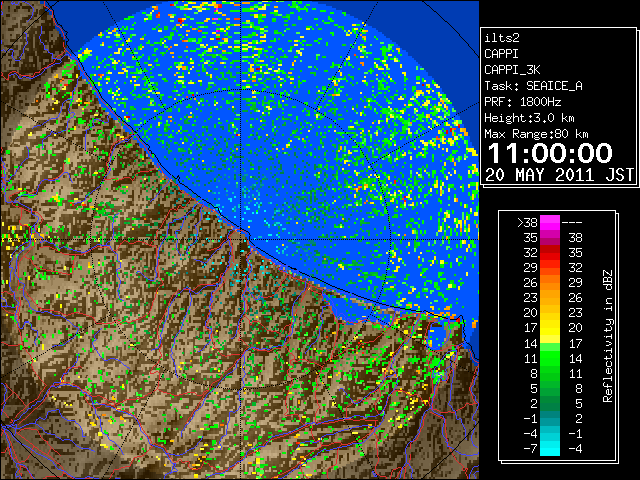This screenshot has width=640, height=480.
Task: Click the 'Task: SEAICE_A' line
Action: tap(533, 86)
